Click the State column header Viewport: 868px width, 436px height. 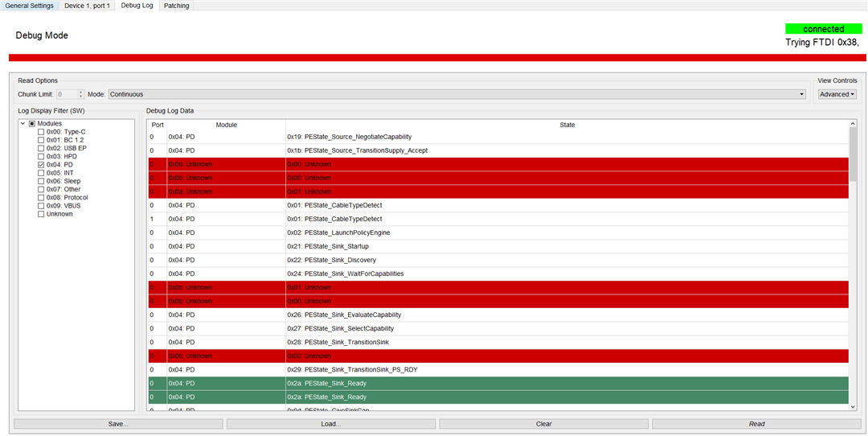pos(567,125)
